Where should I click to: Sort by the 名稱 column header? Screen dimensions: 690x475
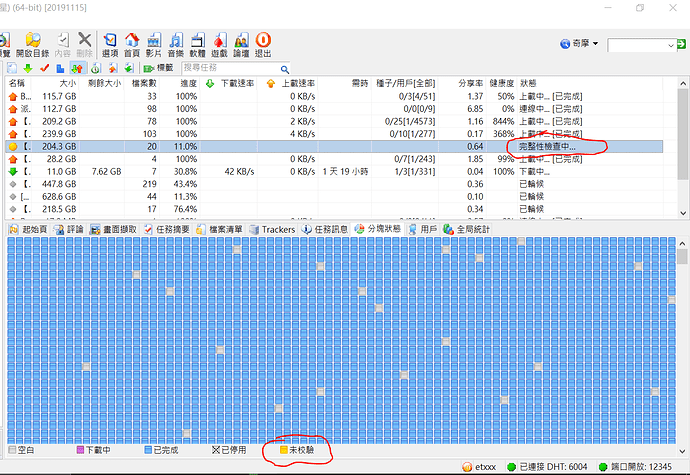(18, 83)
